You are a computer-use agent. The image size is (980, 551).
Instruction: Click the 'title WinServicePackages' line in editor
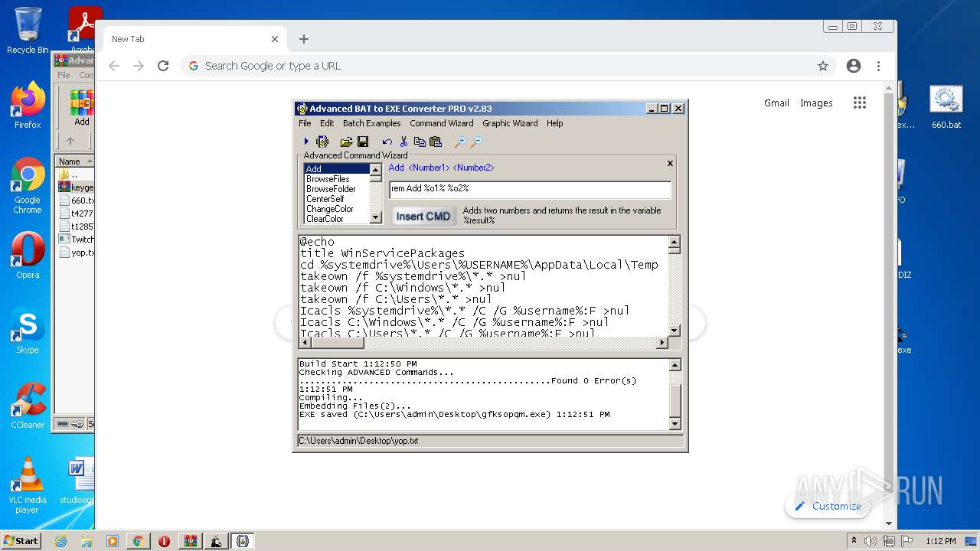(x=382, y=253)
